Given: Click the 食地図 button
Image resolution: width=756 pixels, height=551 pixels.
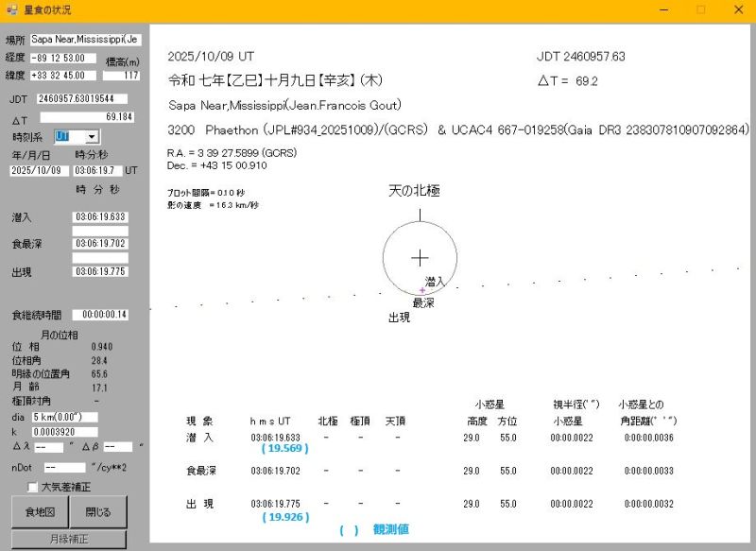Looking at the screenshot, I should coord(38,512).
